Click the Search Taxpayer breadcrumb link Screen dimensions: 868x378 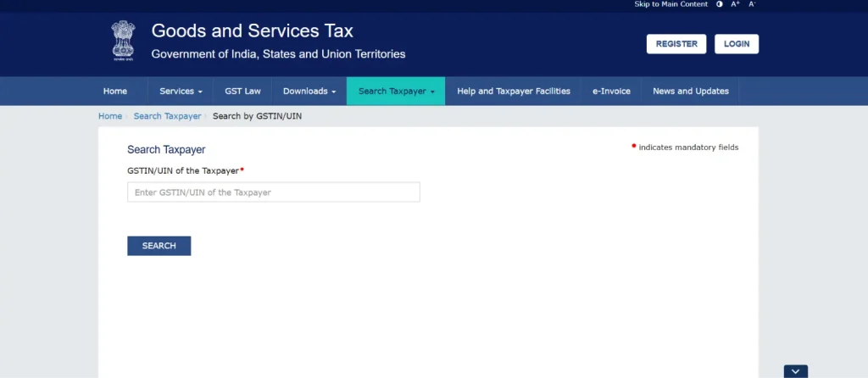click(167, 116)
